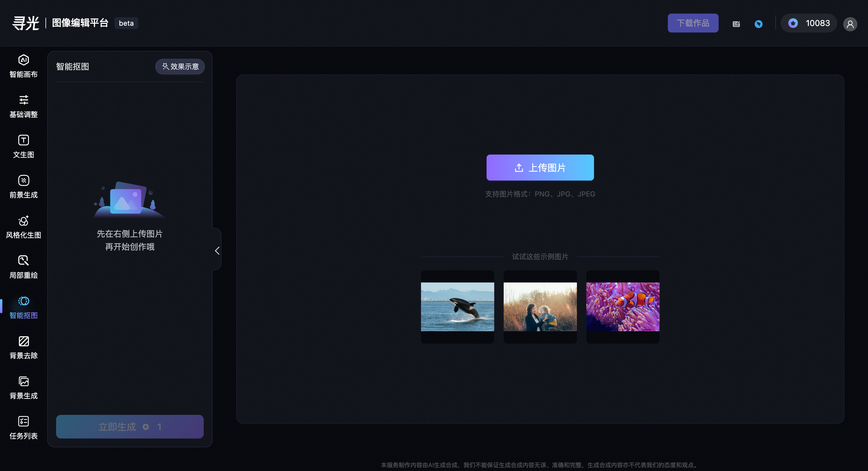Open the 智能画布 AI canvas tool
Screen dimensions: 868x471
point(24,66)
